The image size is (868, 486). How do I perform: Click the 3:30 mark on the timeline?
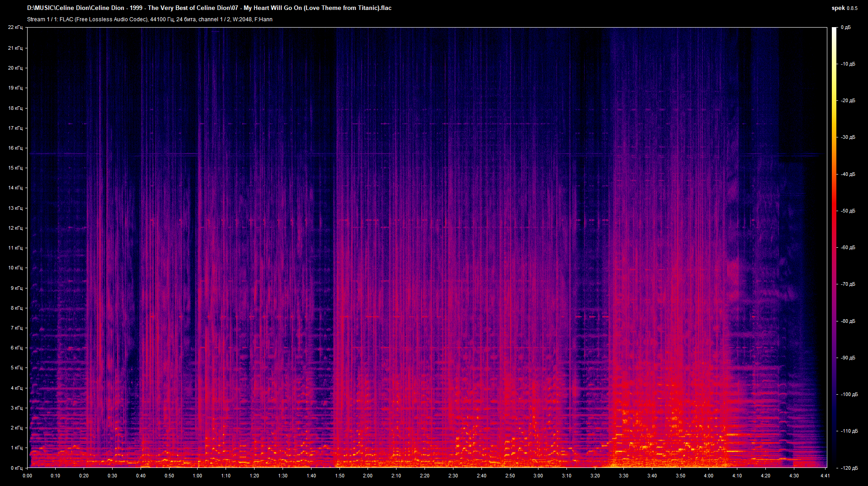click(x=623, y=476)
